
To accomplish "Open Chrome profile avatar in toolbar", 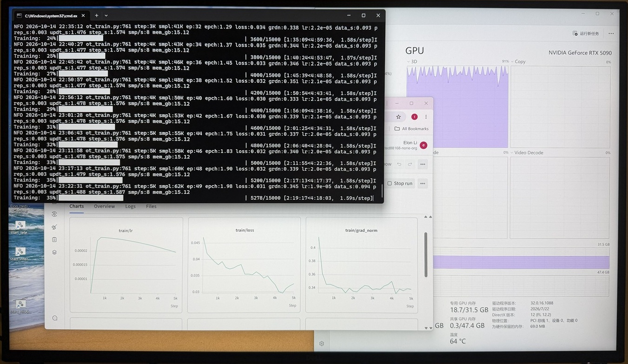I will click(414, 117).
